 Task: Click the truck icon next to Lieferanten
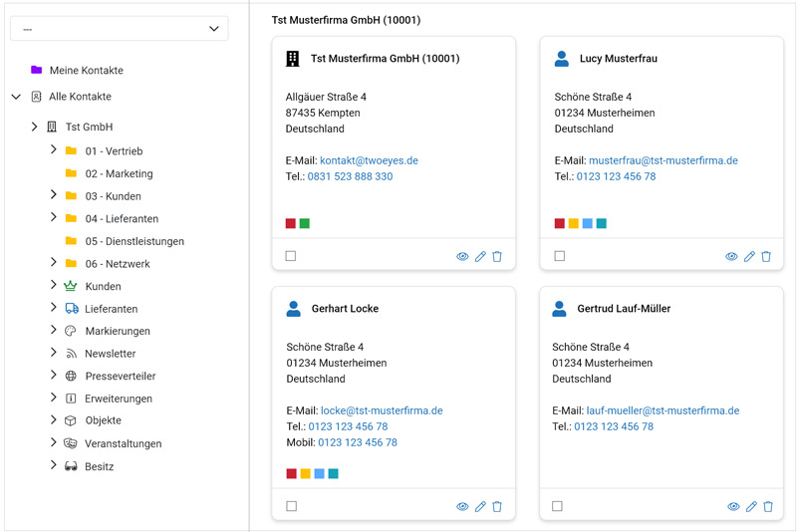click(x=71, y=309)
